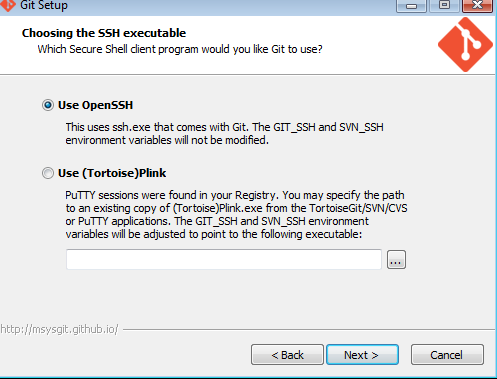Click the bold 'Use OpenSSH' label text
The image size is (497, 379).
pos(95,105)
